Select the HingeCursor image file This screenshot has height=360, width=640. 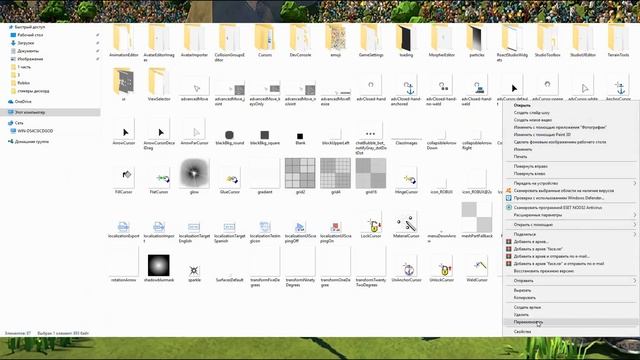406,179
